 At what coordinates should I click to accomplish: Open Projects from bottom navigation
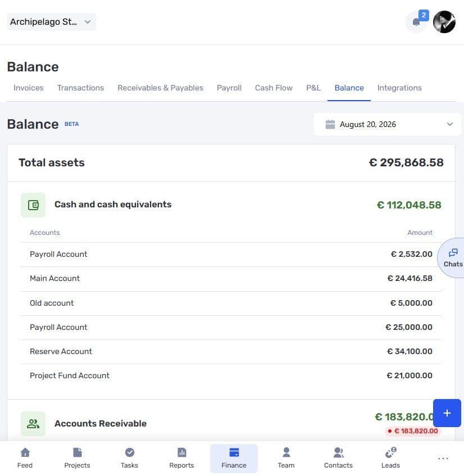point(77,458)
